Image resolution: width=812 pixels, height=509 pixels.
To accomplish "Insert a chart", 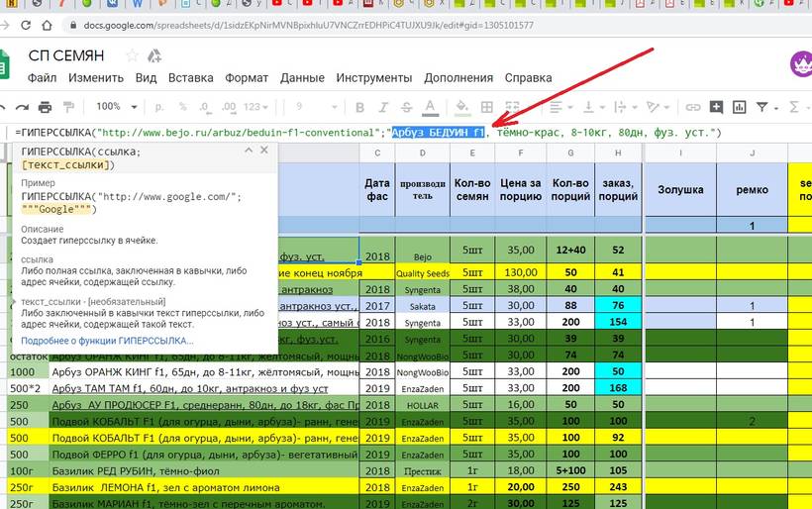I will [739, 107].
